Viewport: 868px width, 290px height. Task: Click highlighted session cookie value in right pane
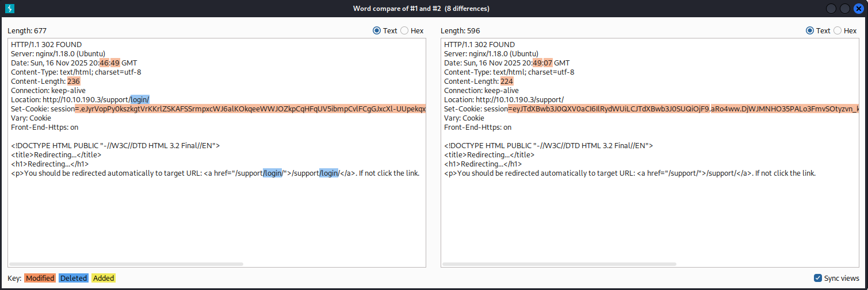(683, 109)
